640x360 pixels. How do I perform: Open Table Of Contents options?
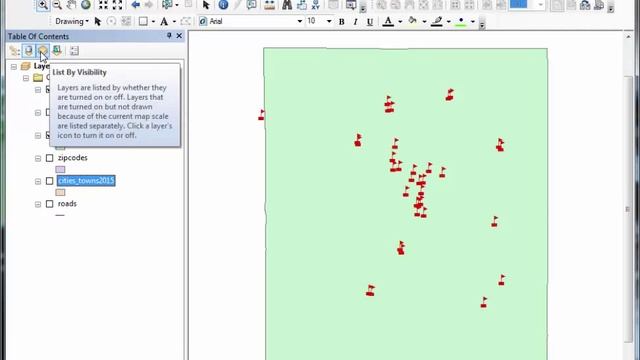tap(74, 51)
